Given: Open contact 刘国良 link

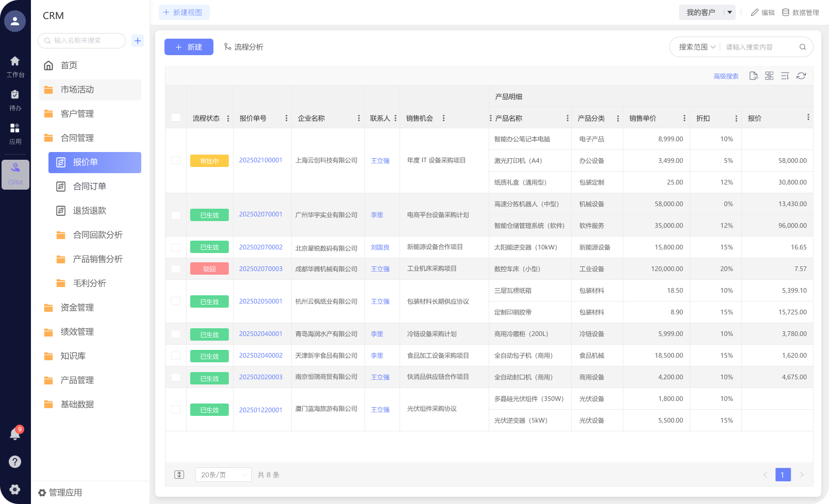Looking at the screenshot, I should [x=380, y=247].
